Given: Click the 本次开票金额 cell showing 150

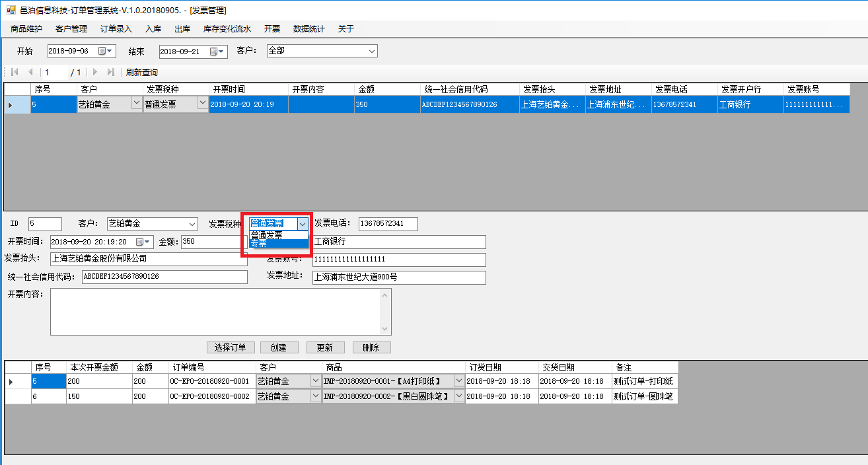Looking at the screenshot, I should click(98, 396).
